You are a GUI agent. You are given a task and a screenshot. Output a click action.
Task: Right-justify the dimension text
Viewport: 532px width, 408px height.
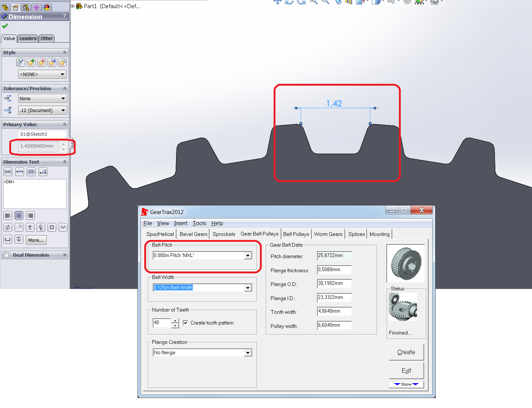tap(30, 215)
